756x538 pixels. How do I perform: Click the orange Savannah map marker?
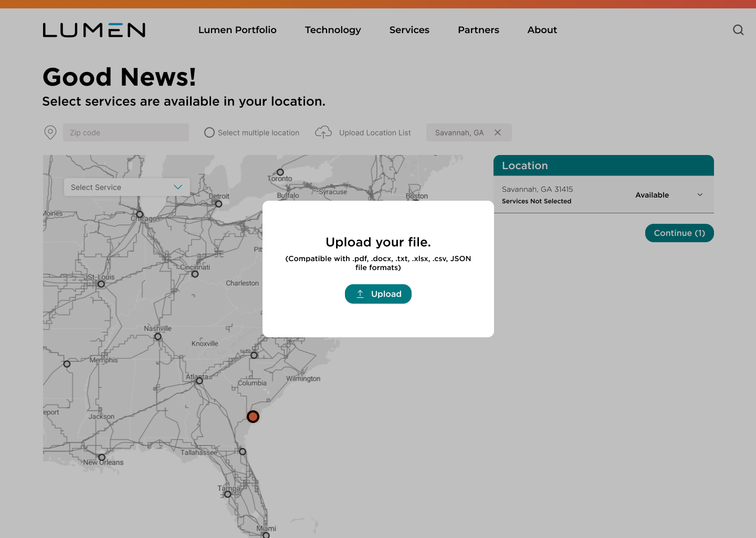(x=253, y=417)
